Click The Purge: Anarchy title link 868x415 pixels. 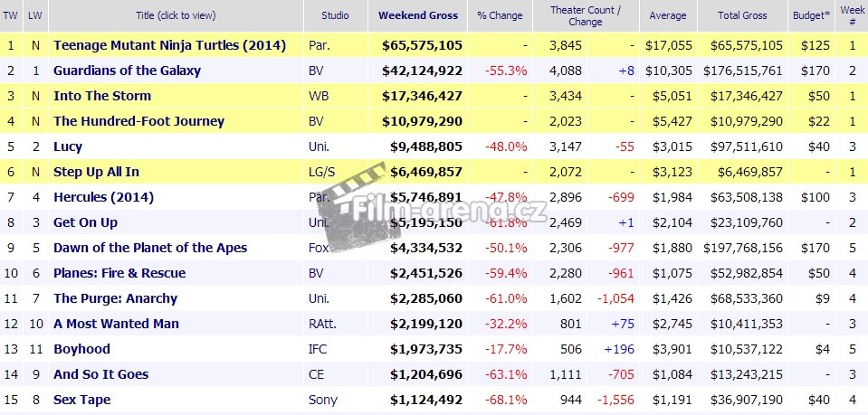point(115,298)
